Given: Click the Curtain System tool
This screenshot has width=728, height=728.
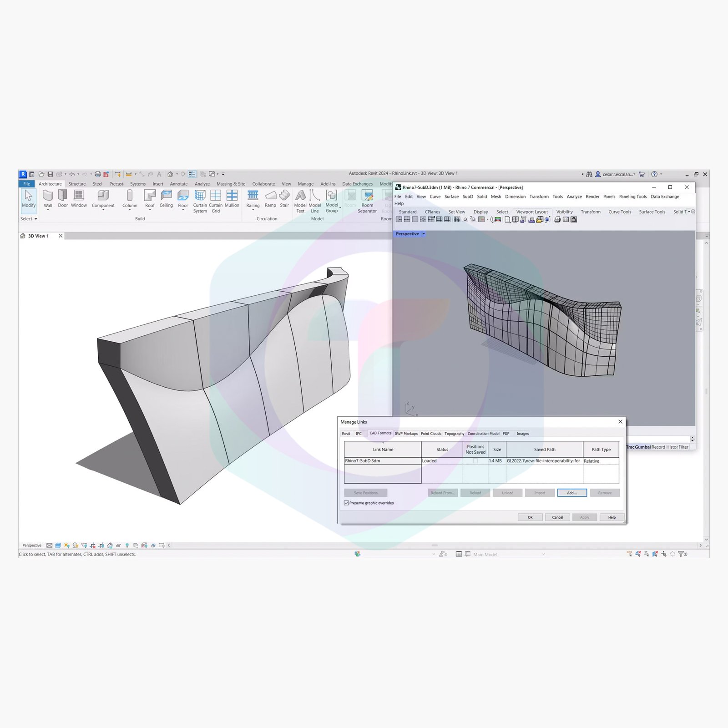Looking at the screenshot, I should pyautogui.click(x=200, y=201).
